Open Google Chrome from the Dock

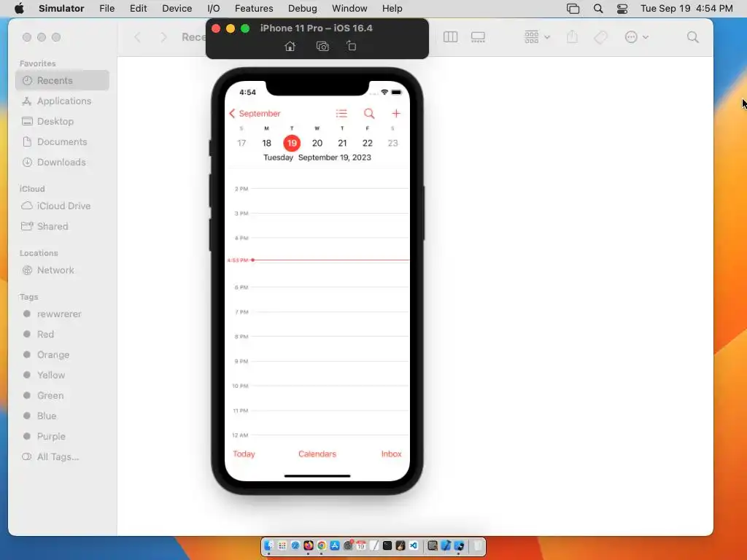click(x=322, y=545)
